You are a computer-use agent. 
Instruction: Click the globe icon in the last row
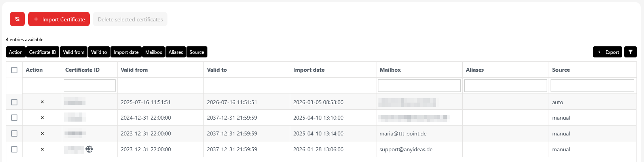[x=89, y=149]
